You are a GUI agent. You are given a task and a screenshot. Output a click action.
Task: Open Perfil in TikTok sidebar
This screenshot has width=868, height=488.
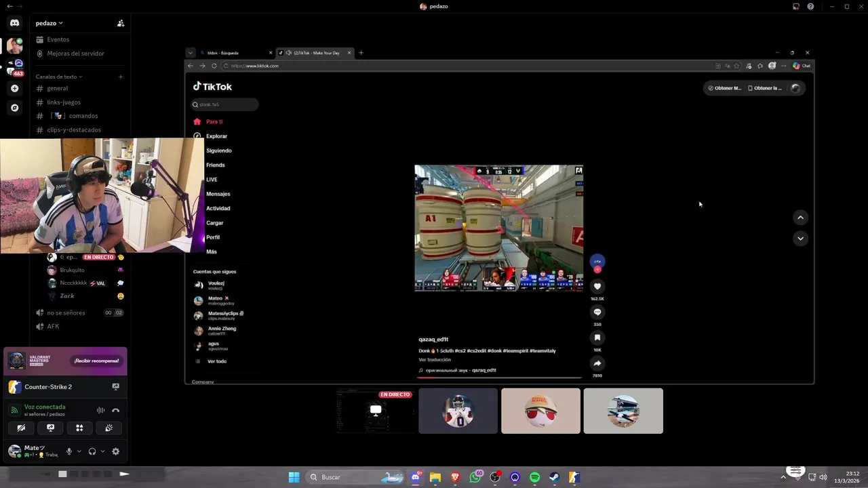tap(212, 237)
